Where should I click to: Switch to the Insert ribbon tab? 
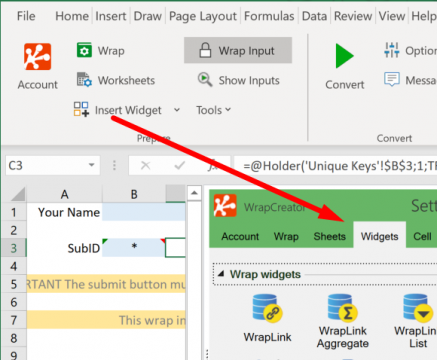point(111,16)
